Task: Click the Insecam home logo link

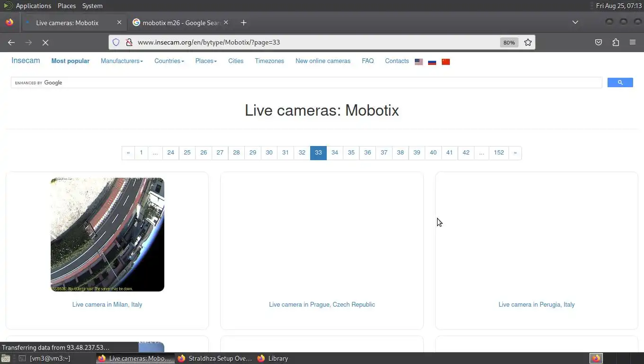Action: (x=26, y=60)
